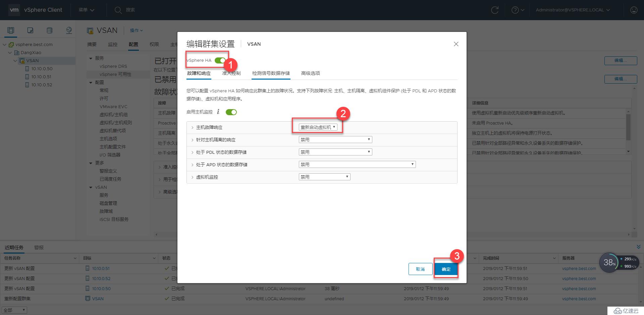The image size is (644, 315).
Task: Click the refresh icon in the top bar
Action: click(495, 10)
